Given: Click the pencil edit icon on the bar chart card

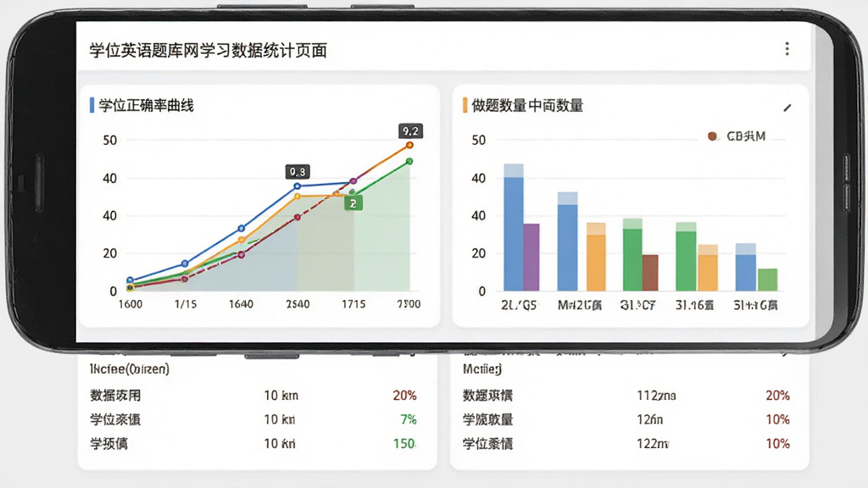Looking at the screenshot, I should coord(787,108).
